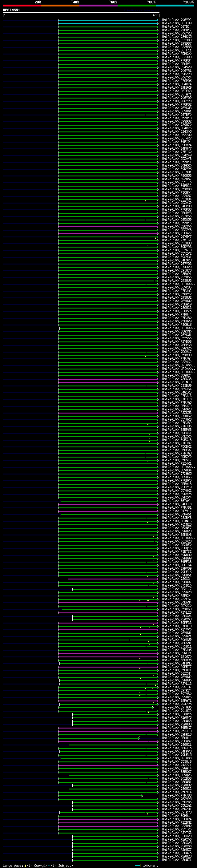The width and height of the screenshot is (197, 868).
Task: Click the BP074551 query name
Action: (x=11, y=10)
